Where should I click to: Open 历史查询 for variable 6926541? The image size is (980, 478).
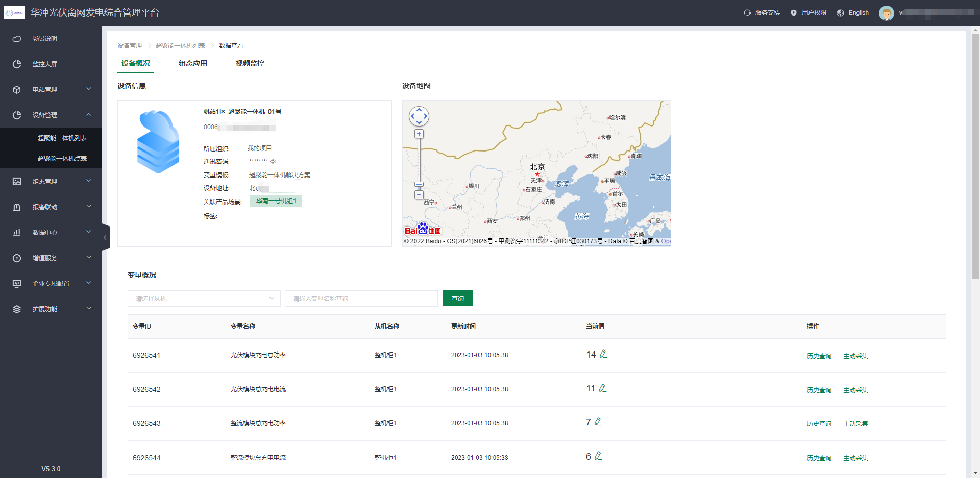click(819, 356)
